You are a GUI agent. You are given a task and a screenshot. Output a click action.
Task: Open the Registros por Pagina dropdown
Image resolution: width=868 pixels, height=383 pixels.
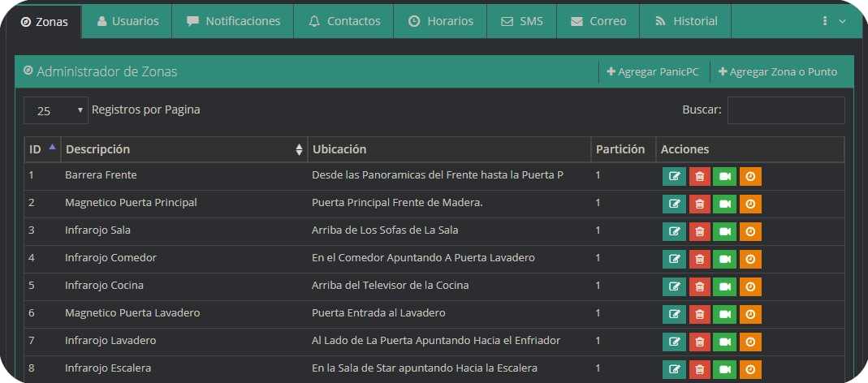click(56, 110)
